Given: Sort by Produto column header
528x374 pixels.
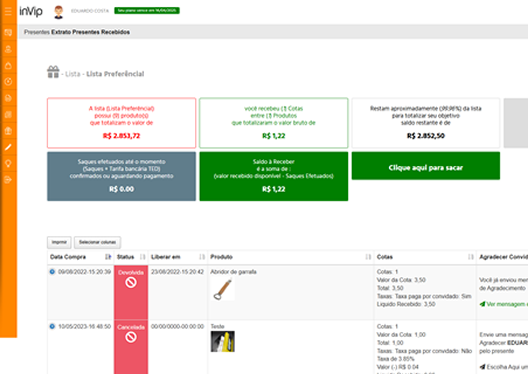Looking at the screenshot, I should pos(291,257).
